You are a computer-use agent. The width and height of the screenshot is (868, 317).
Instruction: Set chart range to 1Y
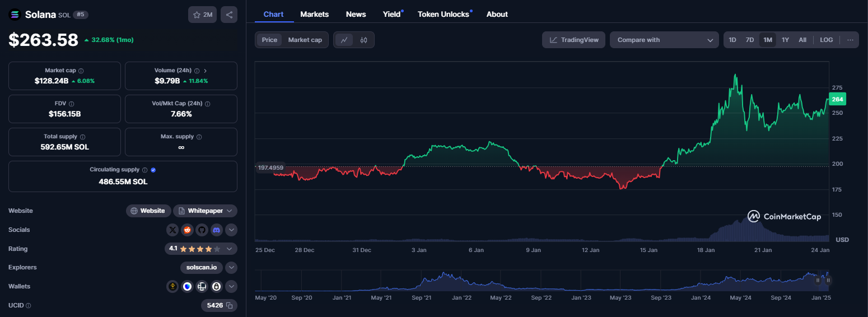[x=785, y=40]
